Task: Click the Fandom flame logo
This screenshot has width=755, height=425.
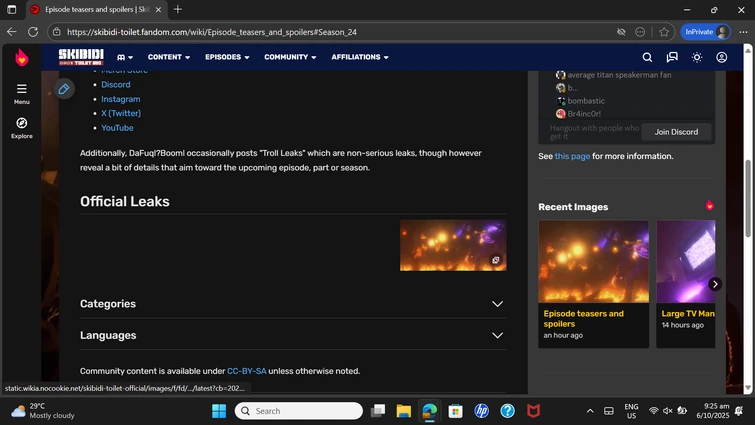Action: [x=22, y=57]
